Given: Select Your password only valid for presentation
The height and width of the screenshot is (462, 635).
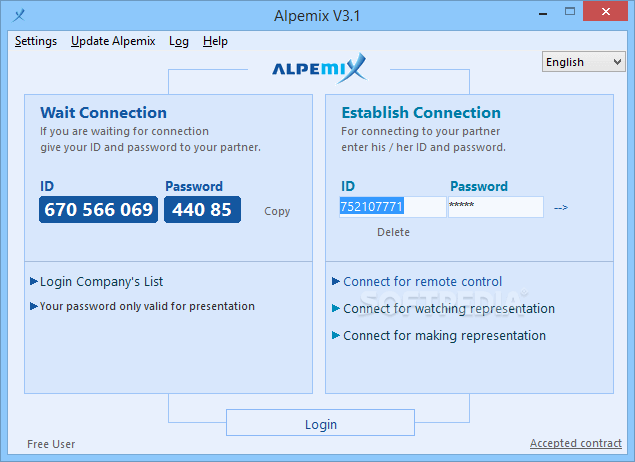Looking at the screenshot, I should coord(147,306).
